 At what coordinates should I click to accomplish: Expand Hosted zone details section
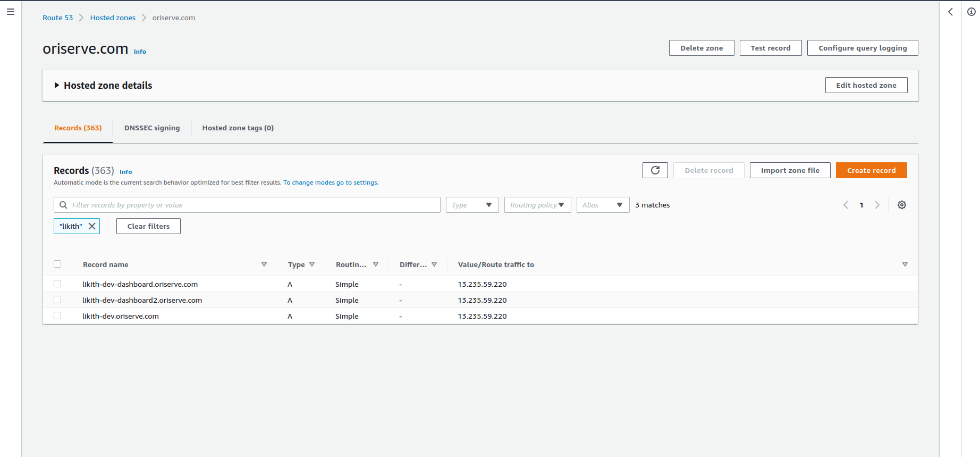57,86
